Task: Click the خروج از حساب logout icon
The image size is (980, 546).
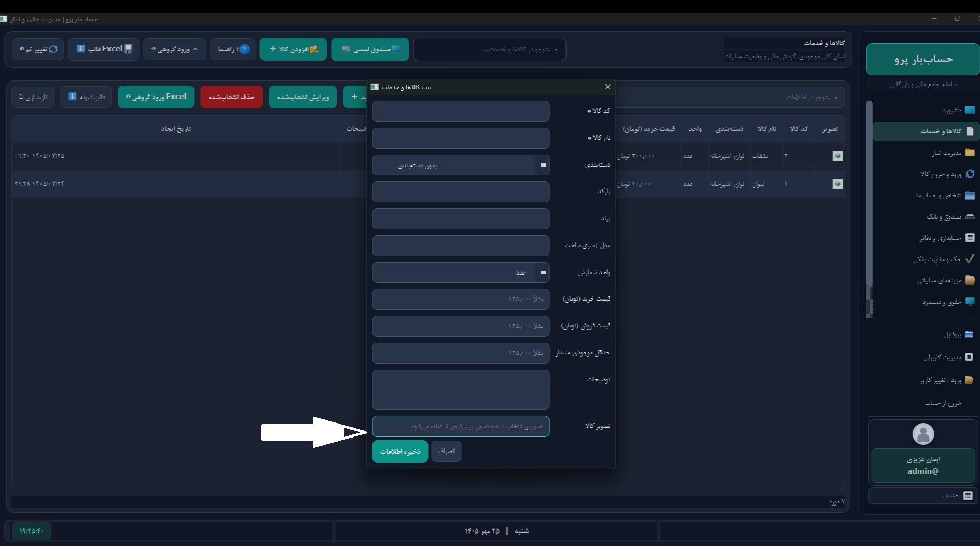Action: coord(969,403)
